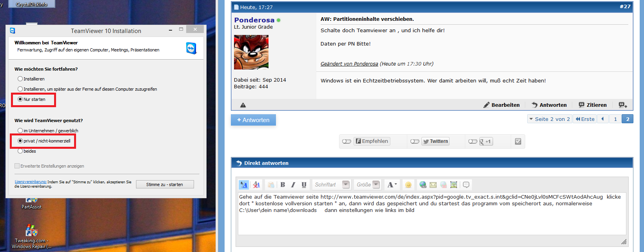Viewport: 644px width, 252px height.
Task: Open the smiley emoticon picker
Action: point(408,184)
